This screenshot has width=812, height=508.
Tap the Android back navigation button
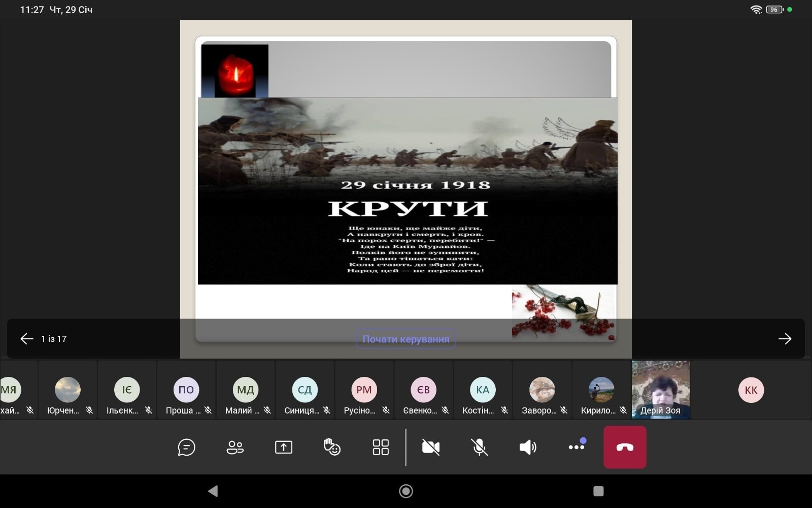pos(213,491)
